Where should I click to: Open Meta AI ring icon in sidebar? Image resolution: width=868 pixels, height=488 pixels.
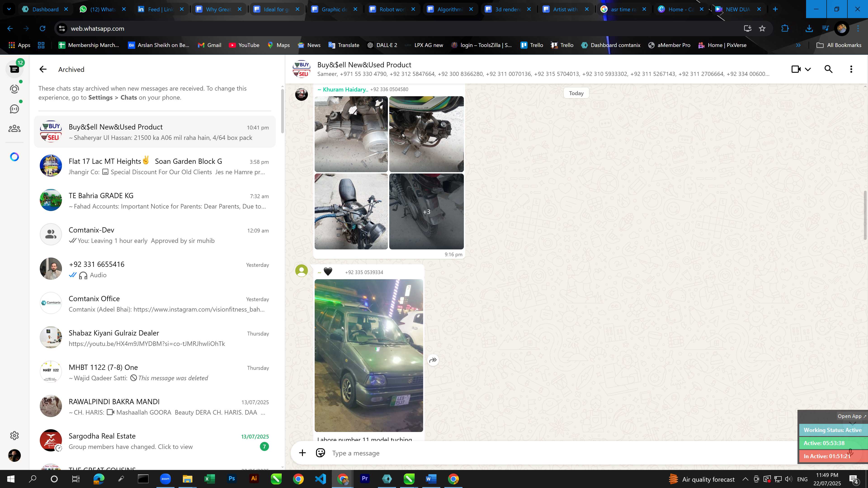tap(14, 157)
